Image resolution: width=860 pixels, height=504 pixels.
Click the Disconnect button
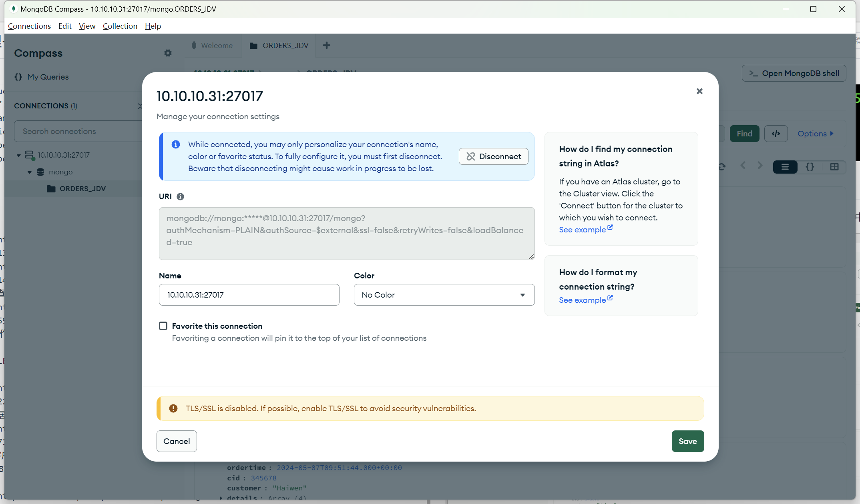pyautogui.click(x=493, y=156)
